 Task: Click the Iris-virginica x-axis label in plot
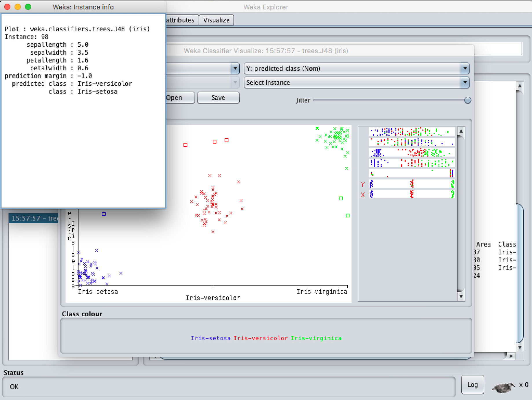(322, 291)
